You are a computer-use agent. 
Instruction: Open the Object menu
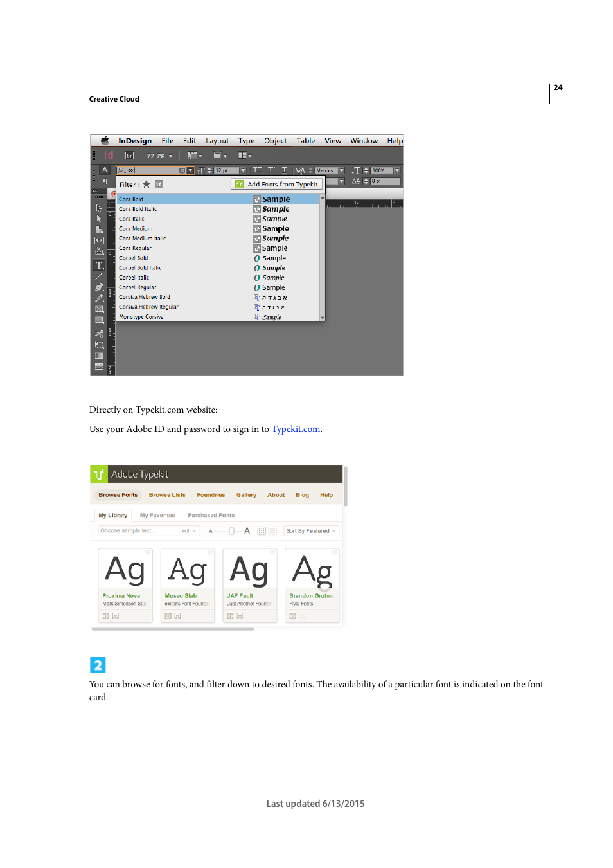pos(276,141)
